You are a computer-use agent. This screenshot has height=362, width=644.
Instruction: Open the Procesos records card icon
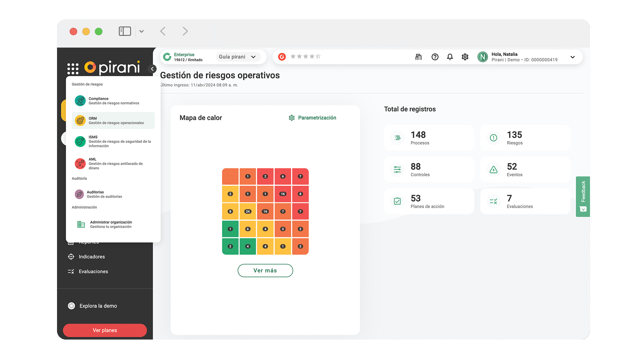pyautogui.click(x=397, y=138)
